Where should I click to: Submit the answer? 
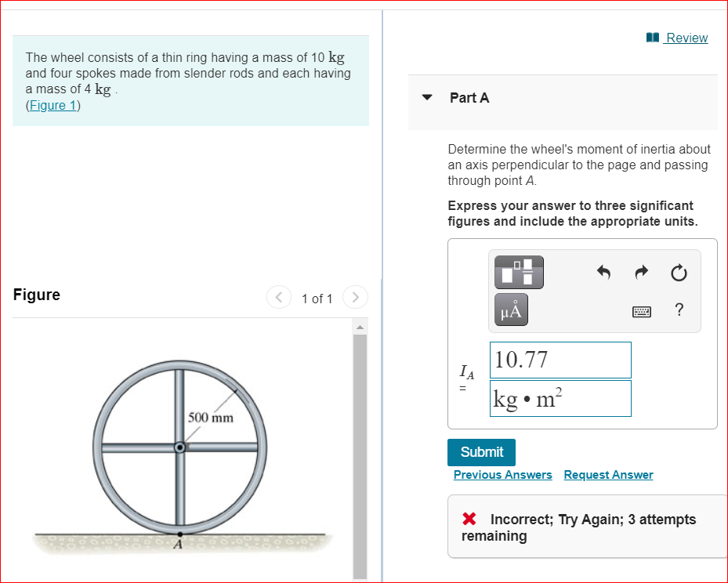pyautogui.click(x=481, y=452)
